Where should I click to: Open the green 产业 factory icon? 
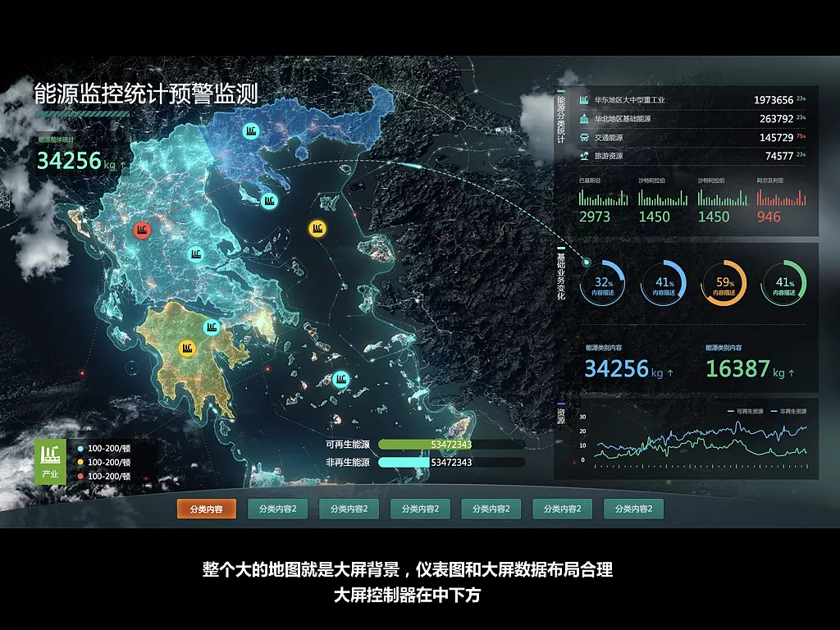[x=50, y=462]
